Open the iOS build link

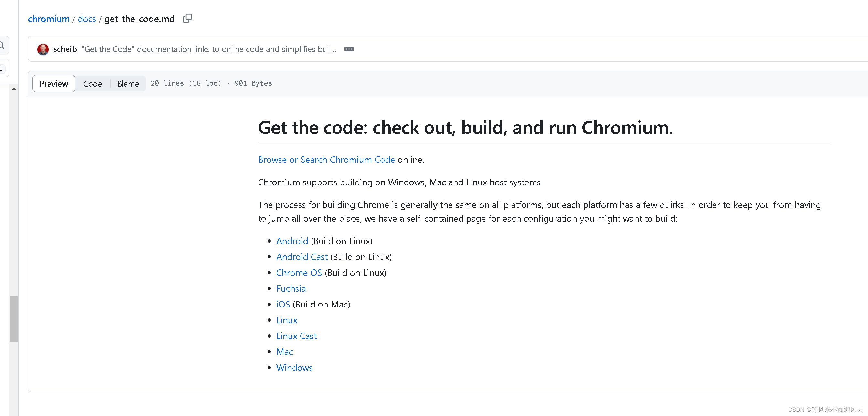pyautogui.click(x=283, y=305)
